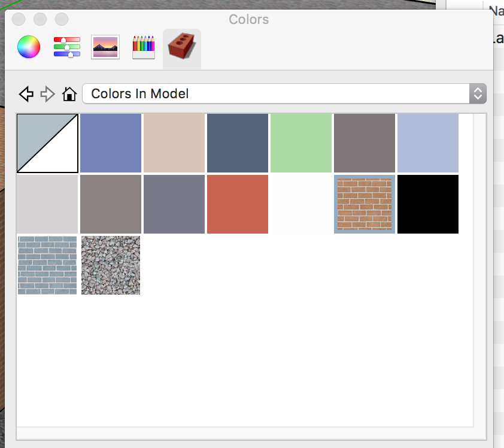This screenshot has height=448, width=504.
Task: Choose the light green swatch
Action: 301,143
